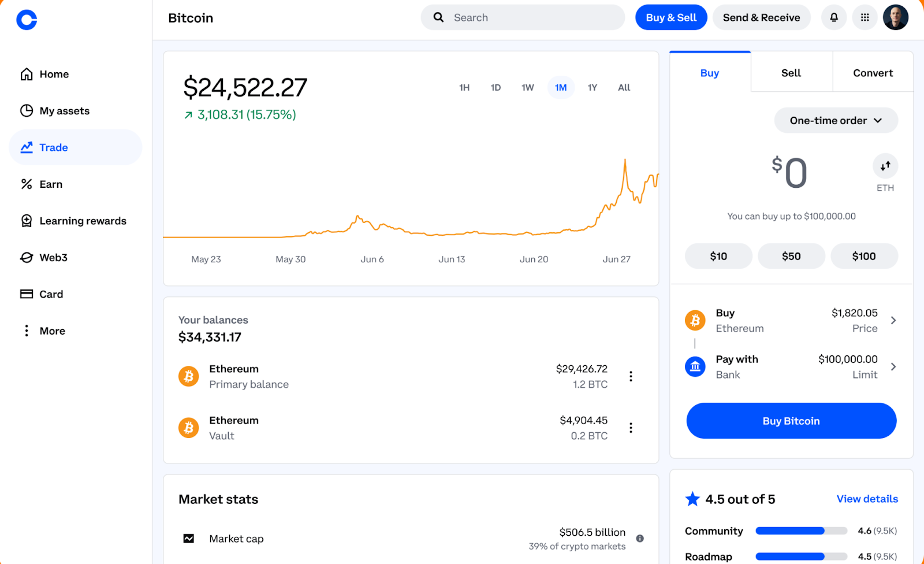Click the Card credit-card icon

27,294
